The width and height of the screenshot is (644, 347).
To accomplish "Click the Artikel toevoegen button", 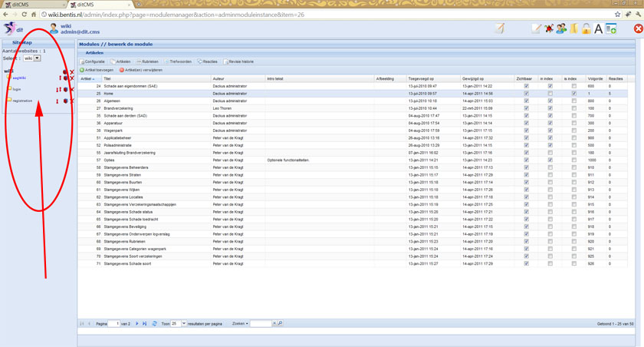I will 97,70.
